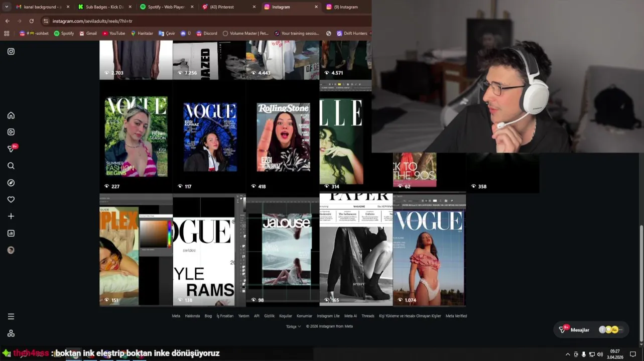644x361 pixels.
Task: Open the reel with 7.256 views
Action: (209, 60)
